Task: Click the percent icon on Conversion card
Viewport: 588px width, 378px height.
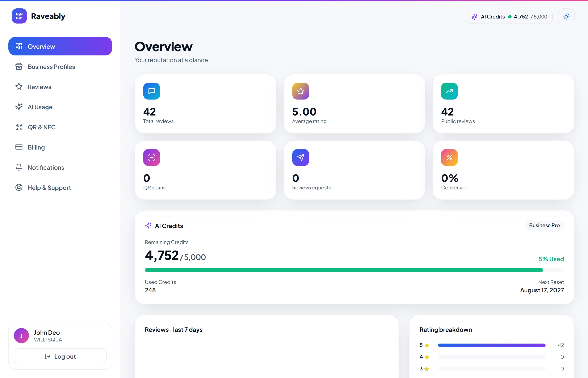Action: click(449, 157)
